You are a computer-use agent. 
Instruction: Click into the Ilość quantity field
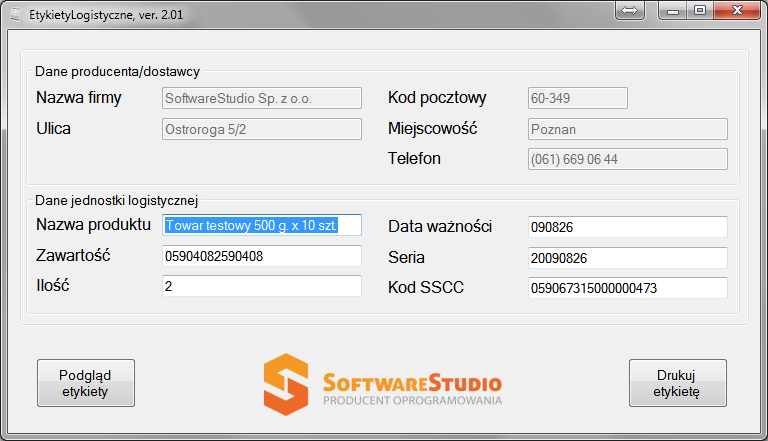coord(262,286)
